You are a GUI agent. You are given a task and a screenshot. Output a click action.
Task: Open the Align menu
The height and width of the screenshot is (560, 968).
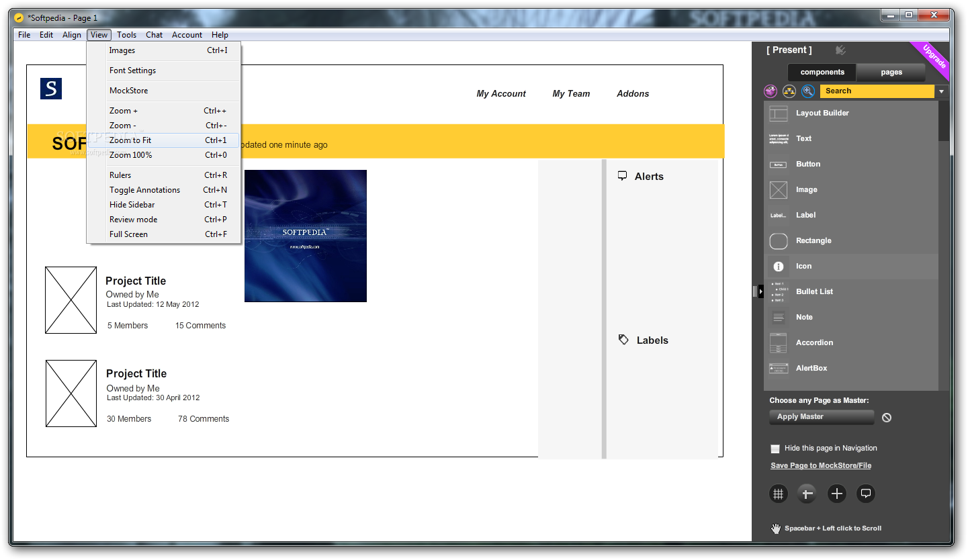click(72, 35)
